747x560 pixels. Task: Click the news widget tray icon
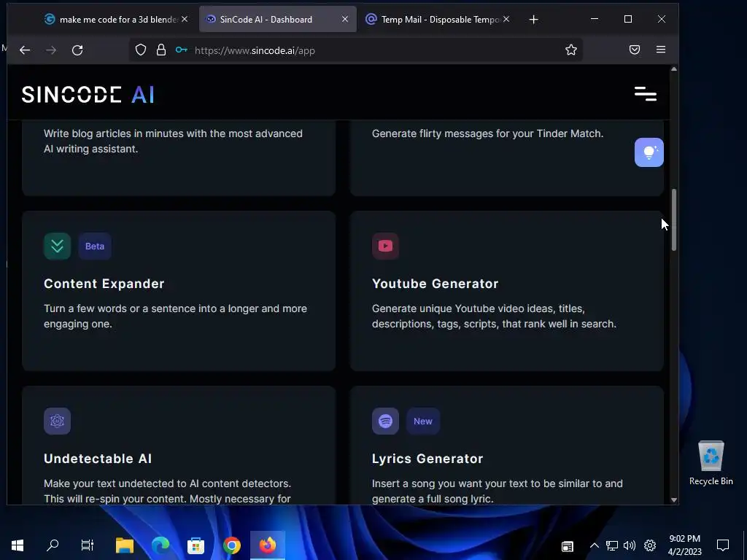[568, 546]
